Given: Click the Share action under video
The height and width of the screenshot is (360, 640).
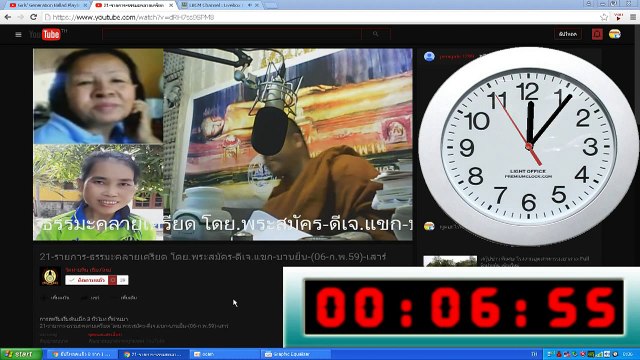Looking at the screenshot, I should point(91,298).
